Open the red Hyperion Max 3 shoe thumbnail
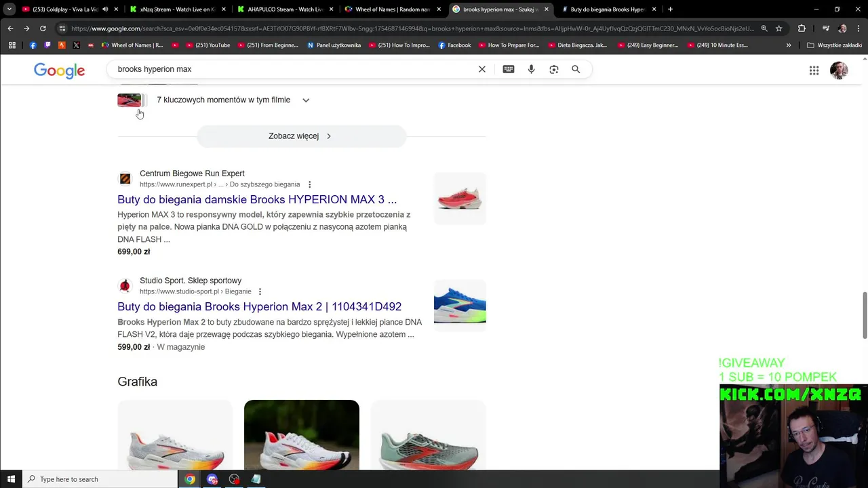The width and height of the screenshot is (868, 488). (460, 199)
